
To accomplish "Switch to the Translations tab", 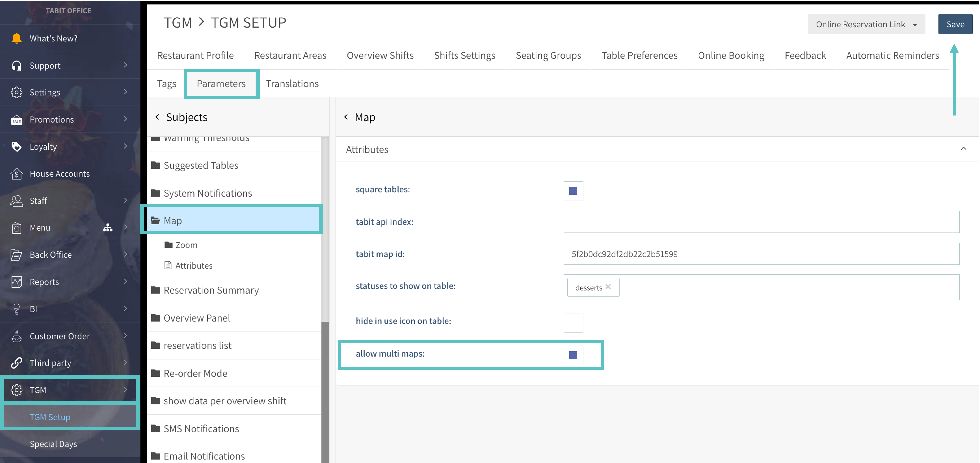I will click(x=292, y=84).
